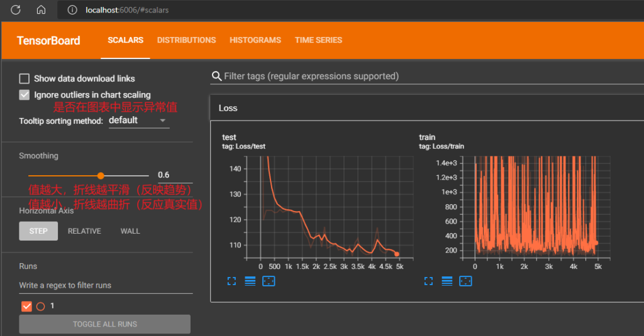Click the search icon in filter tags
This screenshot has height=336, width=644.
point(216,76)
